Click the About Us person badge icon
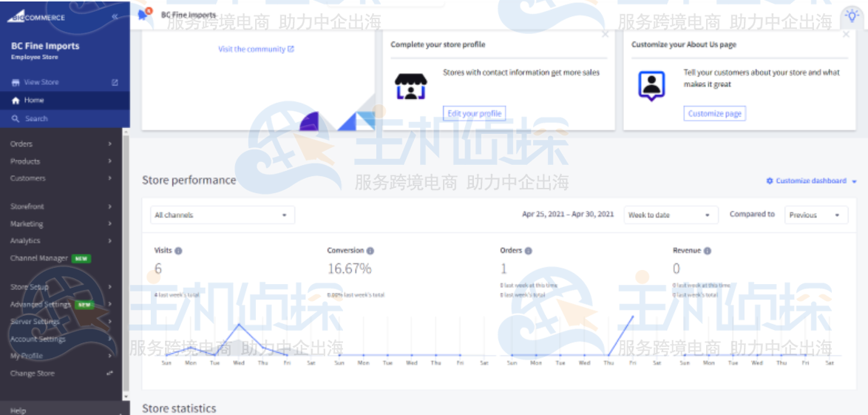This screenshot has width=868, height=415. [x=651, y=87]
